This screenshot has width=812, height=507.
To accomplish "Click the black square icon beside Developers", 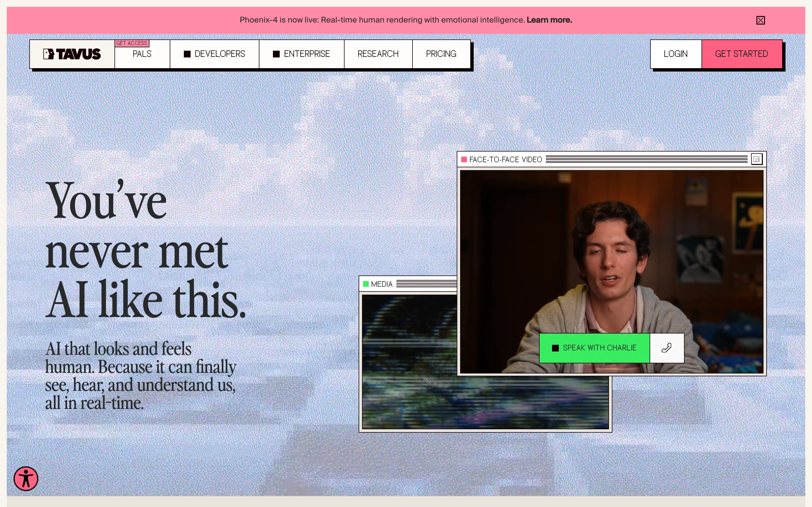I will [187, 54].
